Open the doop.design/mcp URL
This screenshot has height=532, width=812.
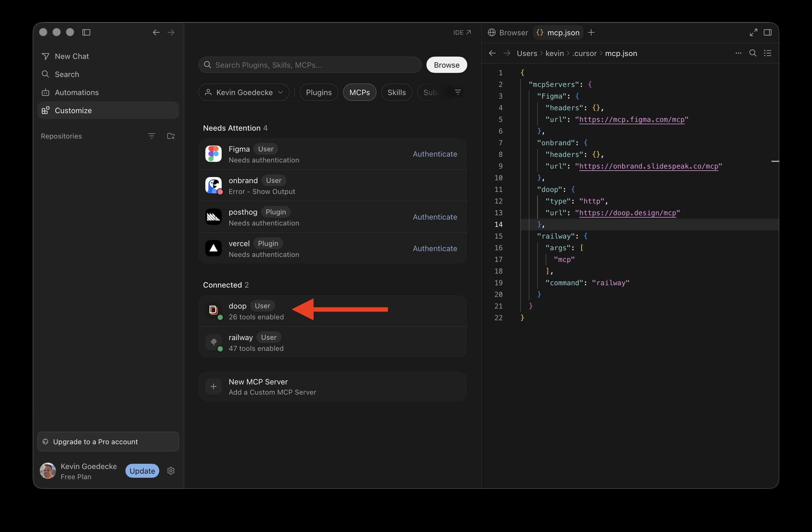click(628, 213)
